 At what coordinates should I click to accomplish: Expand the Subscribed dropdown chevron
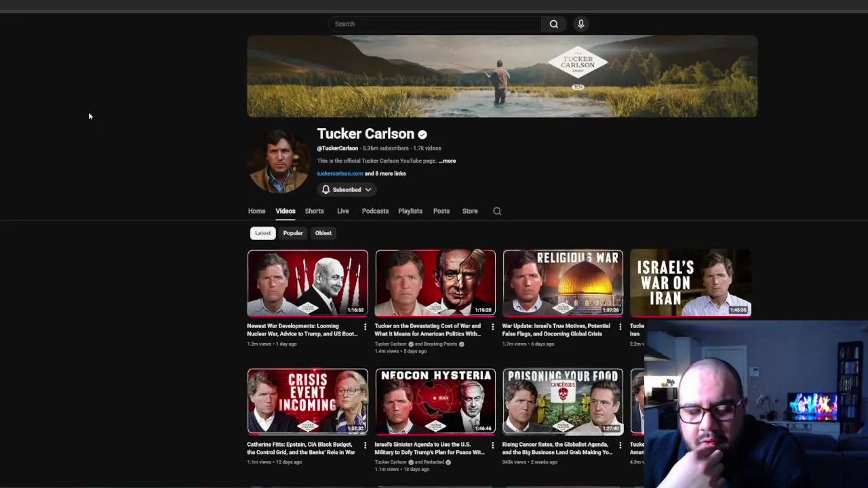368,190
